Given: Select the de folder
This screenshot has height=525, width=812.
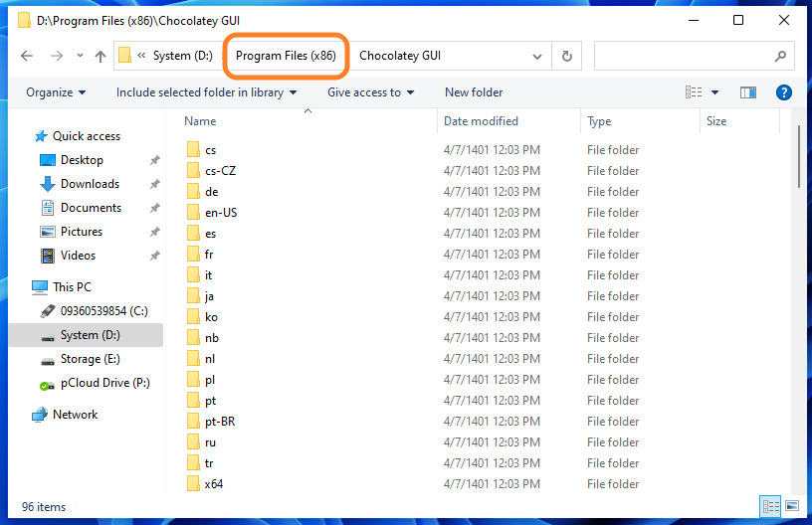Looking at the screenshot, I should 211,192.
